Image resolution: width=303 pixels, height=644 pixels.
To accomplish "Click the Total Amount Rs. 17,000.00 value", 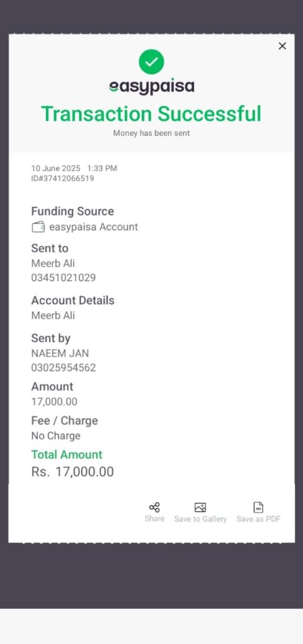I will coord(72,472).
